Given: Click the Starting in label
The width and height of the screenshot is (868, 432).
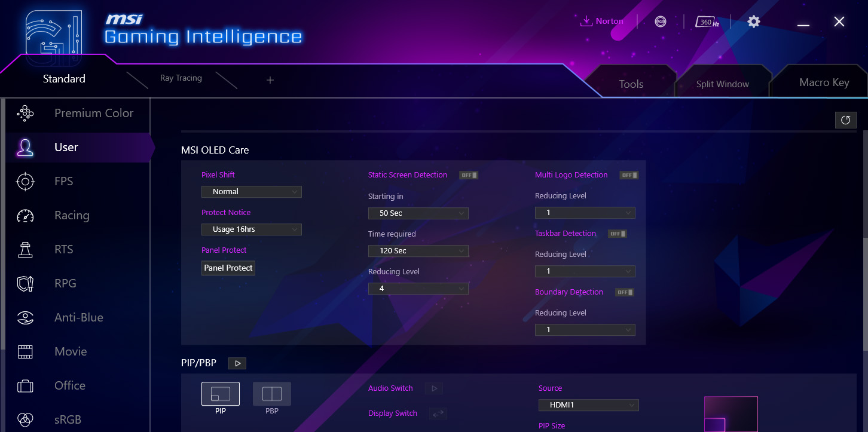Looking at the screenshot, I should click(386, 197).
